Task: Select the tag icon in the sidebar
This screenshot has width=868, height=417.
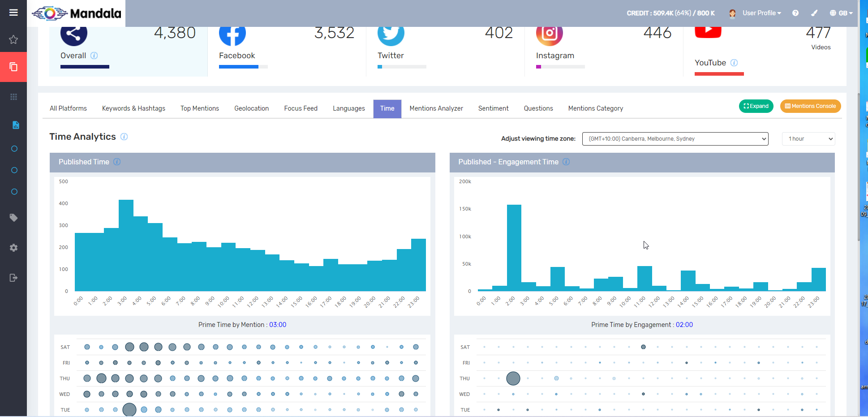Action: pos(13,218)
